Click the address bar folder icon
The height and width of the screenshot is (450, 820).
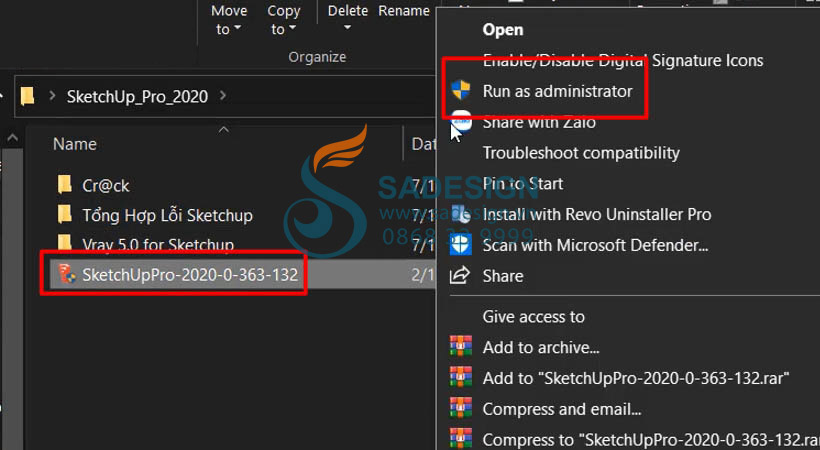tap(27, 96)
